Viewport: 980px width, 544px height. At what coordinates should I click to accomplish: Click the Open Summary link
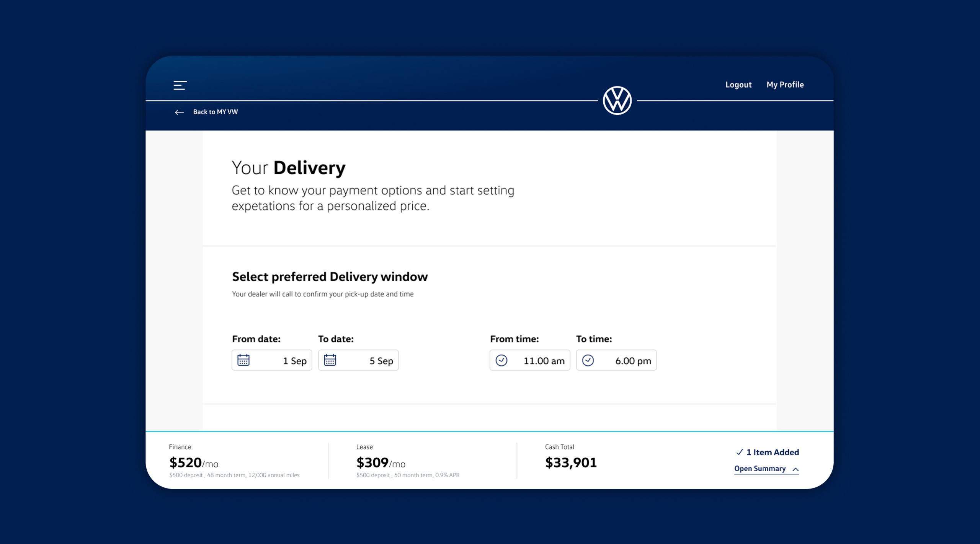point(759,469)
